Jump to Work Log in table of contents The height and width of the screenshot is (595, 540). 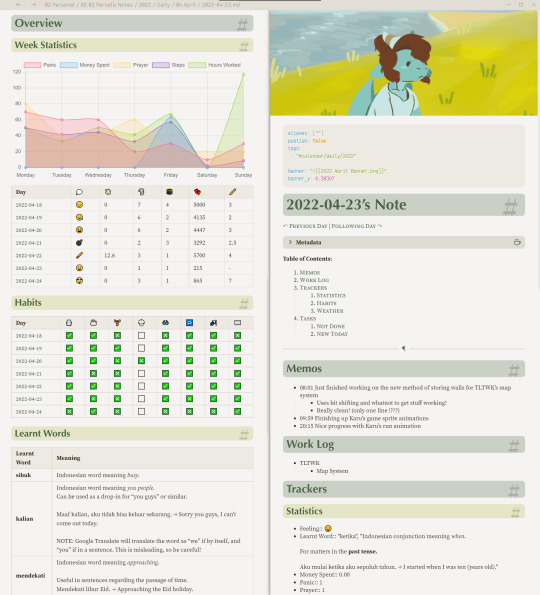tap(314, 280)
